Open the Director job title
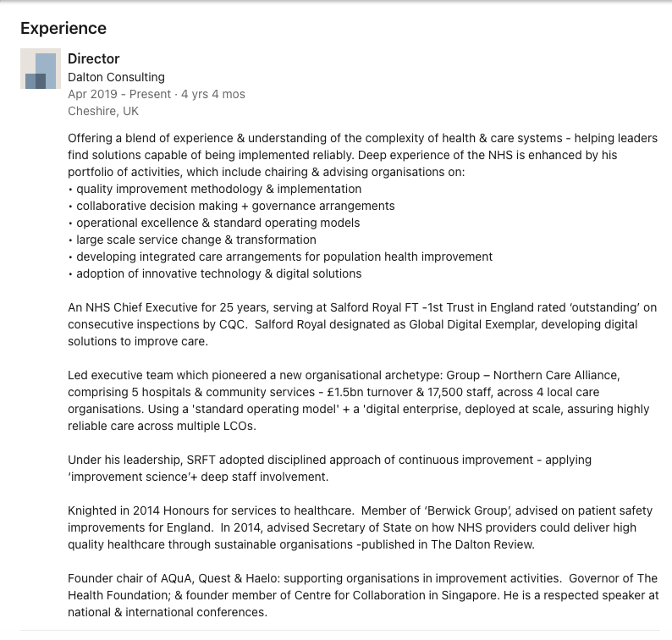The width and height of the screenshot is (672, 640). click(93, 58)
